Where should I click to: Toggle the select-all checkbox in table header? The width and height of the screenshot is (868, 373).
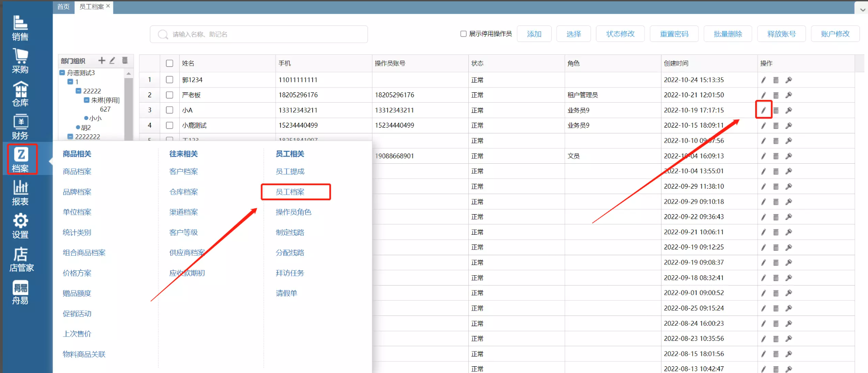pyautogui.click(x=169, y=63)
